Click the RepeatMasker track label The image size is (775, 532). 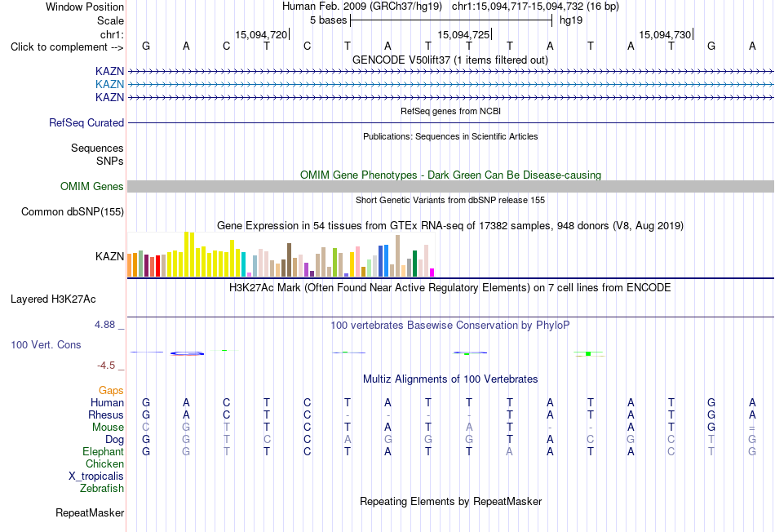pyautogui.click(x=90, y=512)
